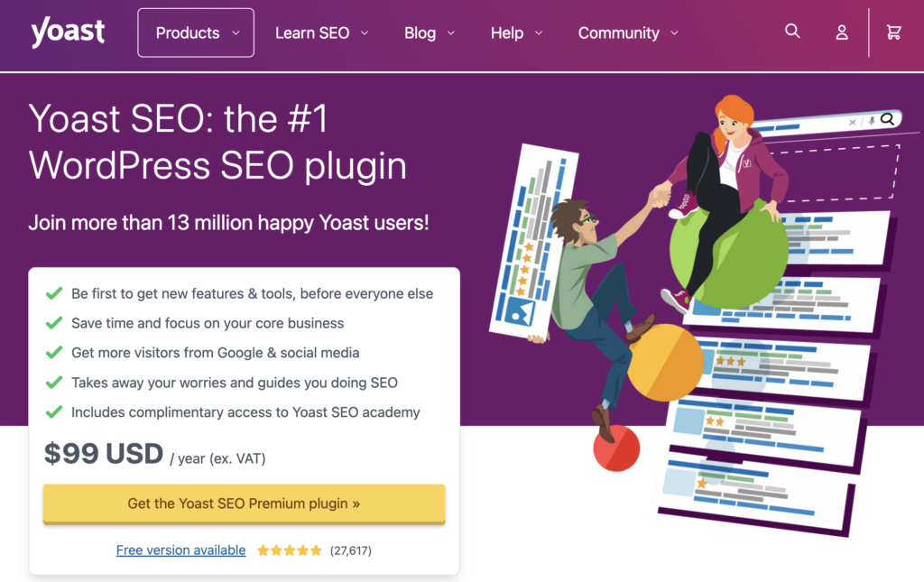Expand the chevron beside Help
The height and width of the screenshot is (582, 924).
[x=538, y=33]
